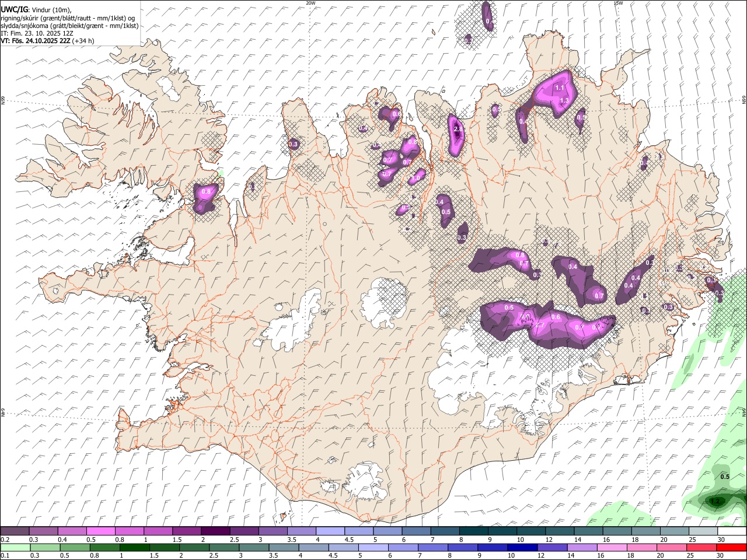Pick pale green 0.1–0.3 swatch in lower legend
Viewport: 747px width, 560px height.
pos(15,547)
